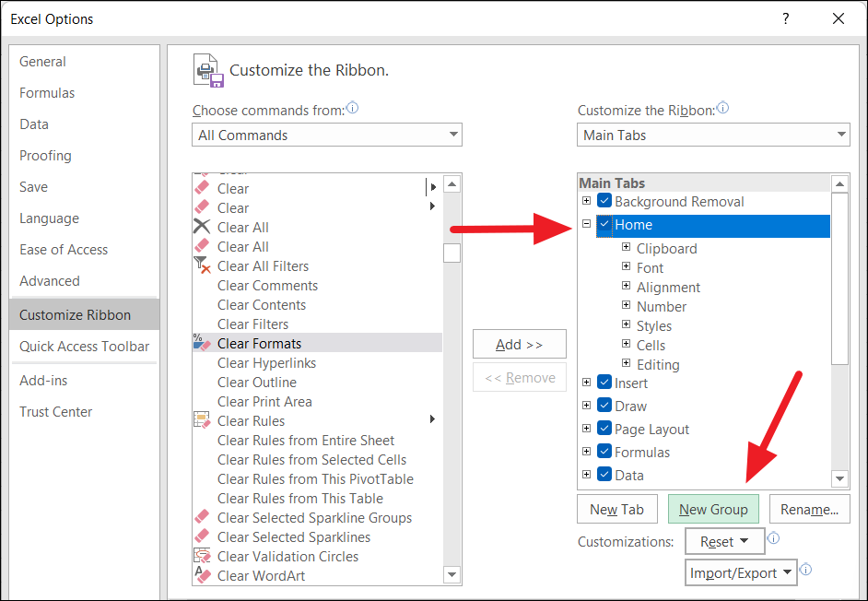Expand the Font group
This screenshot has height=601, width=868.
tap(626, 266)
